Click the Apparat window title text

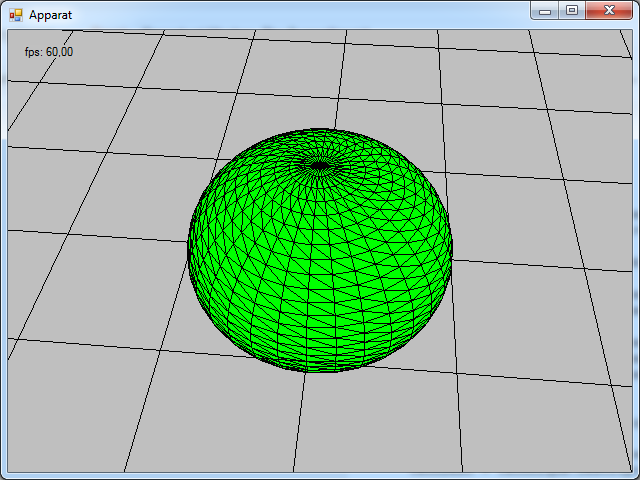[51, 16]
